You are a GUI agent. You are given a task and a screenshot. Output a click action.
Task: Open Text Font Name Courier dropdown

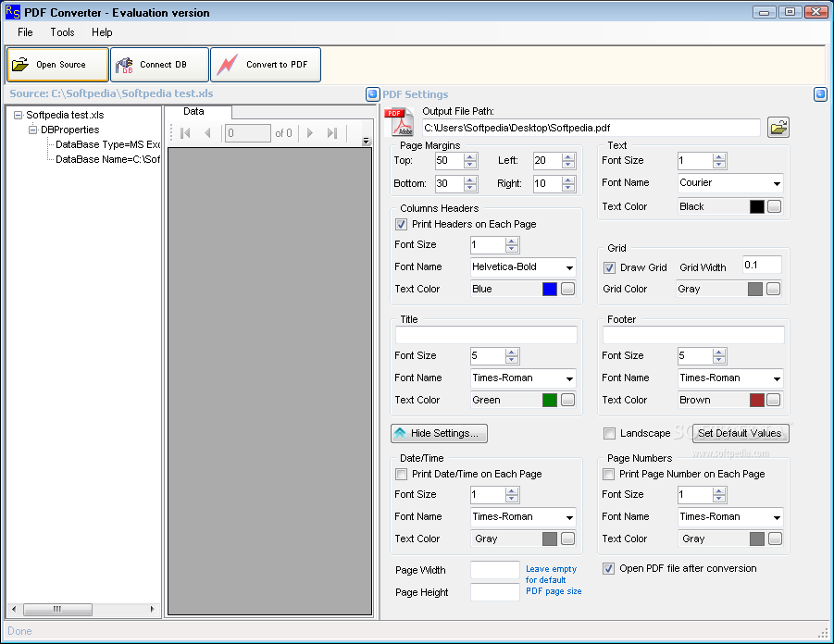tap(778, 183)
